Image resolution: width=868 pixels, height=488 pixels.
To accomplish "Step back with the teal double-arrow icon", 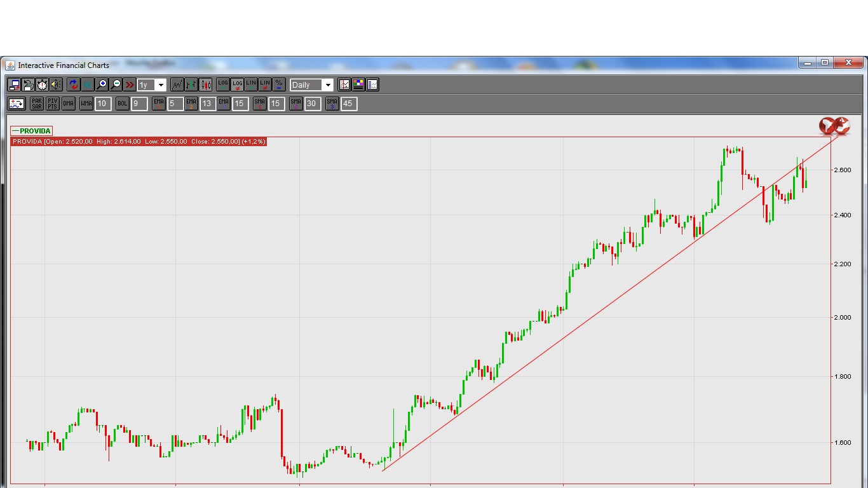I will pyautogui.click(x=88, y=85).
